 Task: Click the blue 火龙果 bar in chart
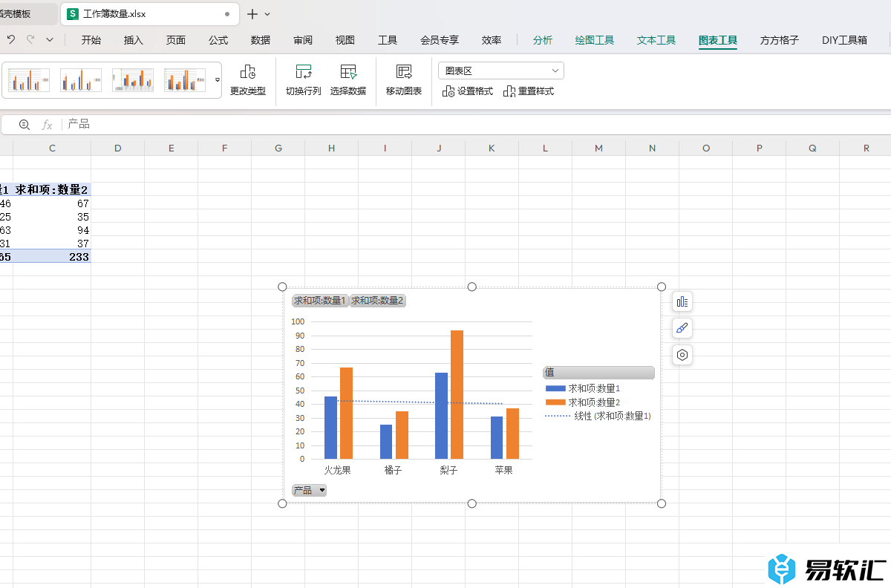330,428
